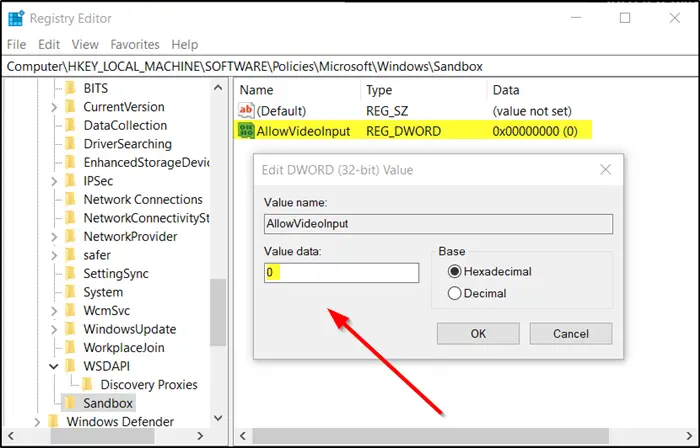Open the File menu

point(17,45)
